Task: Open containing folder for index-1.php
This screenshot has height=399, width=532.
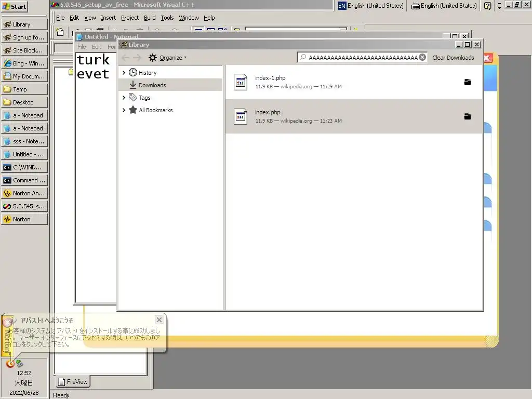Action: click(x=468, y=82)
